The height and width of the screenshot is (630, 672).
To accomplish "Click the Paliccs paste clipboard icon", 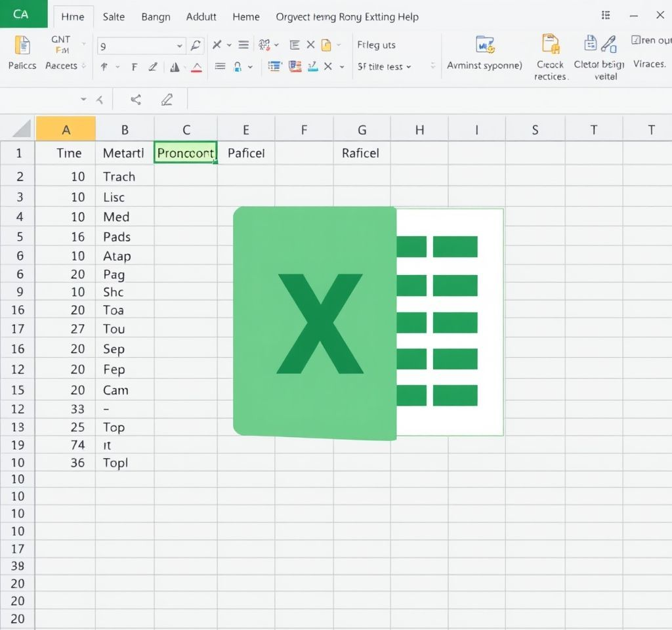I will [x=22, y=45].
